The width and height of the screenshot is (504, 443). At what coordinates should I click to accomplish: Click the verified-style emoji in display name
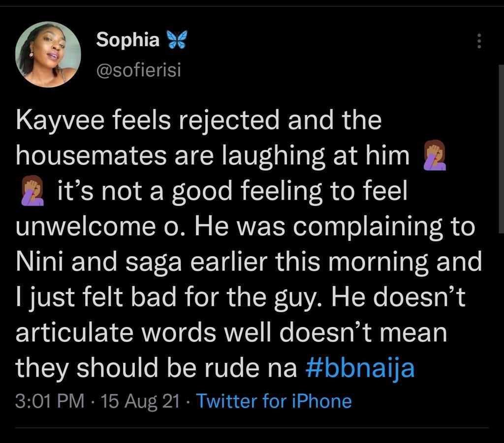(x=177, y=39)
